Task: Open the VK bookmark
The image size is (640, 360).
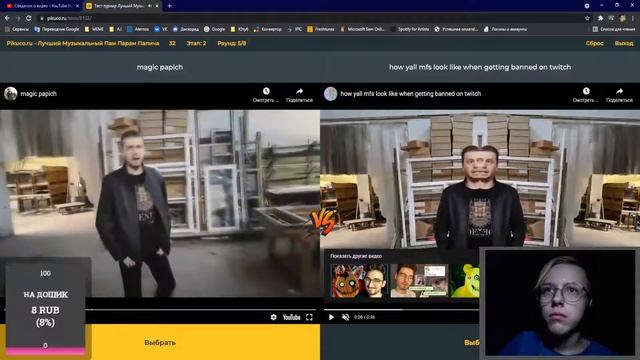Action: click(x=161, y=29)
